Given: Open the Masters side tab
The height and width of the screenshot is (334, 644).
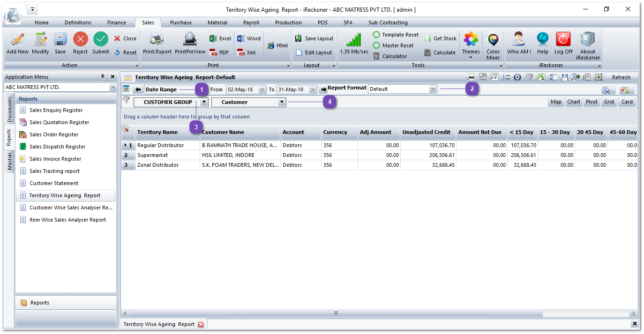Looking at the screenshot, I should tap(9, 161).
